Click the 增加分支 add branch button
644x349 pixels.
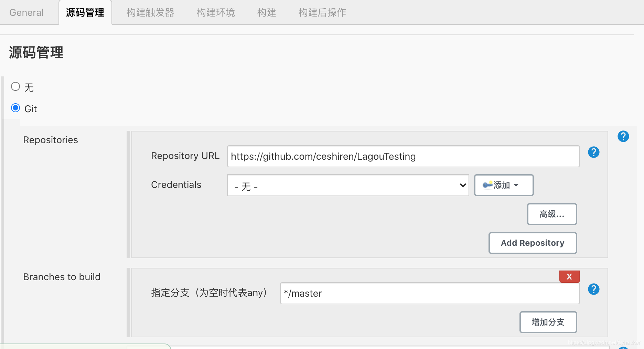coord(548,322)
